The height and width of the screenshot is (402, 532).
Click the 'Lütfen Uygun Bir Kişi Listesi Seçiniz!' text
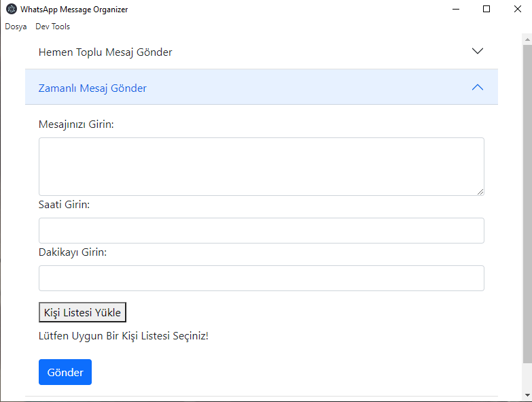(x=124, y=336)
